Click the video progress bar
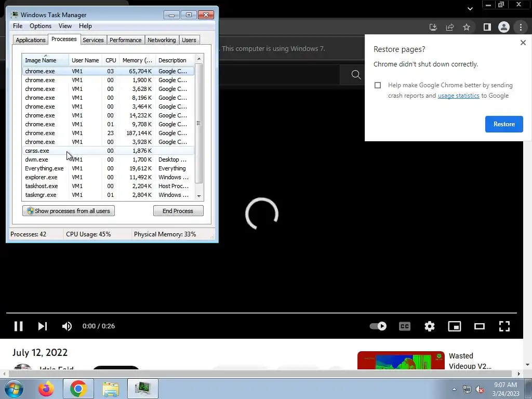 (x=261, y=313)
